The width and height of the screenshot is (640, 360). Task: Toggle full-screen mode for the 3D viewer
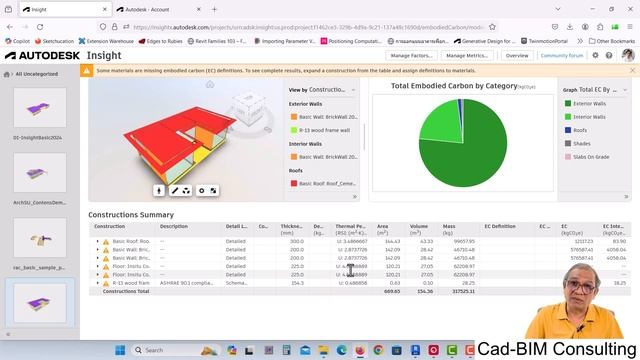(213, 191)
